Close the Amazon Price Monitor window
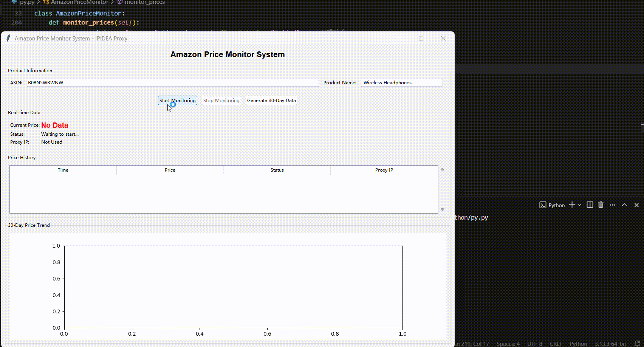The height and width of the screenshot is (347, 644). (443, 38)
